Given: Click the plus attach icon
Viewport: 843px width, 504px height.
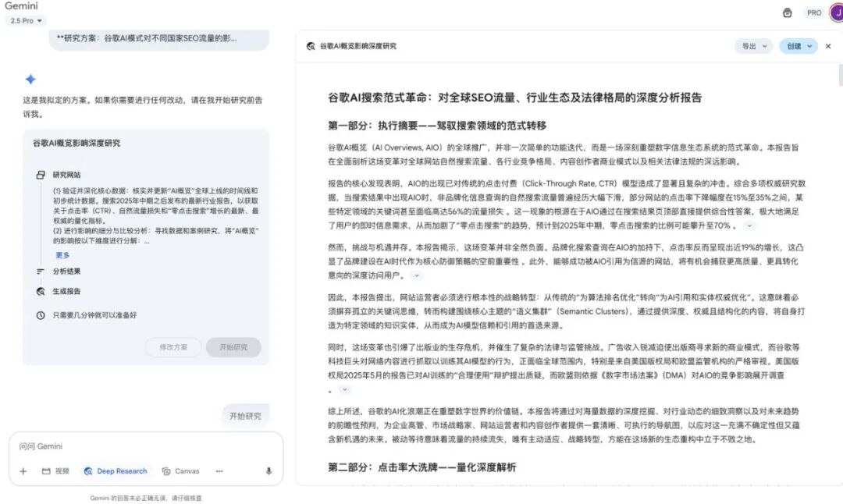Looking at the screenshot, I should [x=23, y=471].
